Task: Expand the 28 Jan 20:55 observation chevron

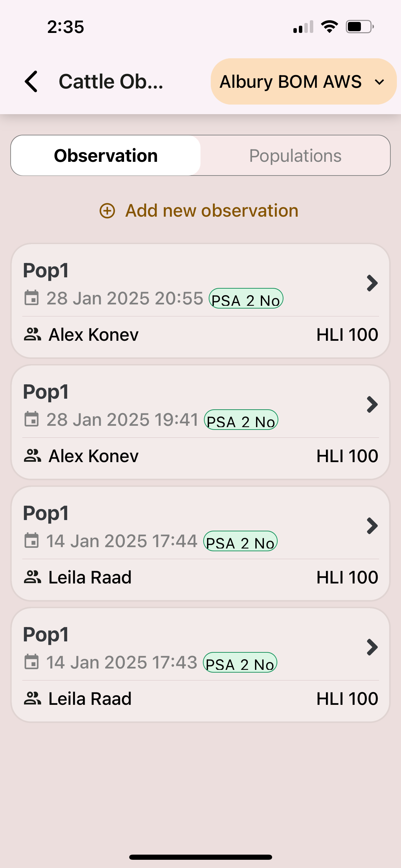Action: 372,283
